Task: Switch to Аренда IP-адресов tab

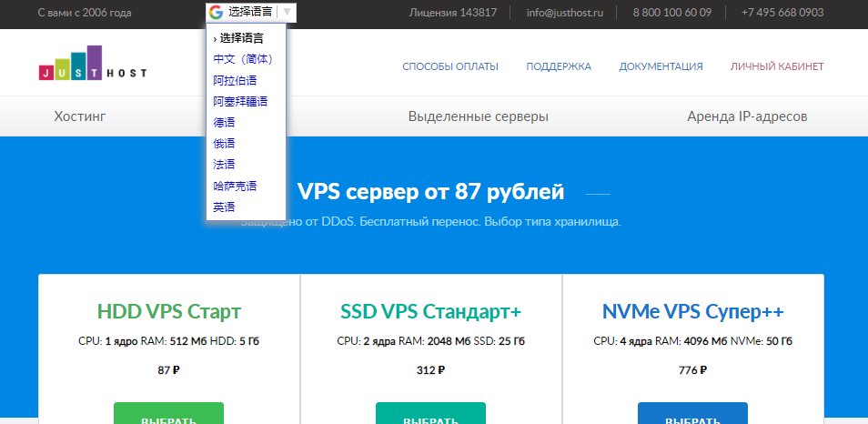Action: [746, 116]
